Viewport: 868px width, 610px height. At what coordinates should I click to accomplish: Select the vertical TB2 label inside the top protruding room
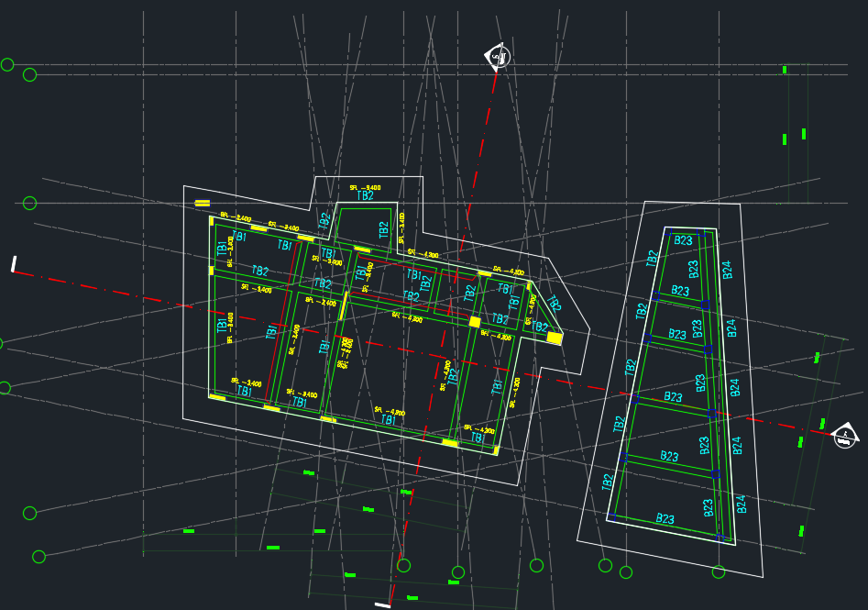click(x=384, y=230)
